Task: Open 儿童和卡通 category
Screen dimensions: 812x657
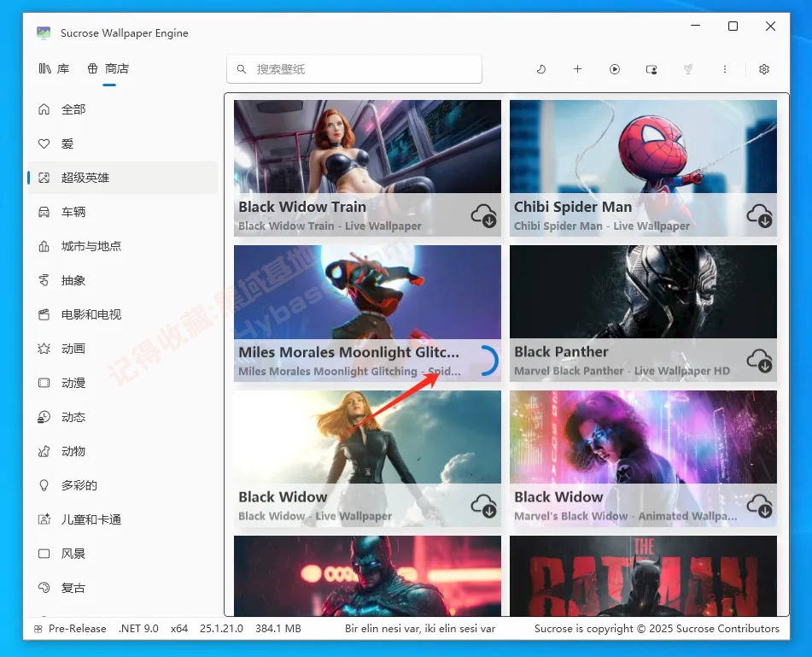Action: [x=123, y=519]
